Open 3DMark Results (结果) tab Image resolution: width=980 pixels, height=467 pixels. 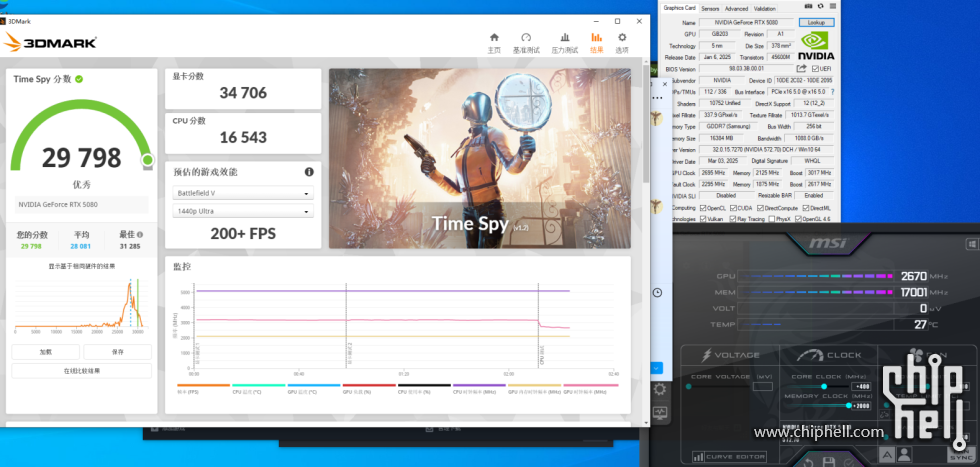(596, 43)
